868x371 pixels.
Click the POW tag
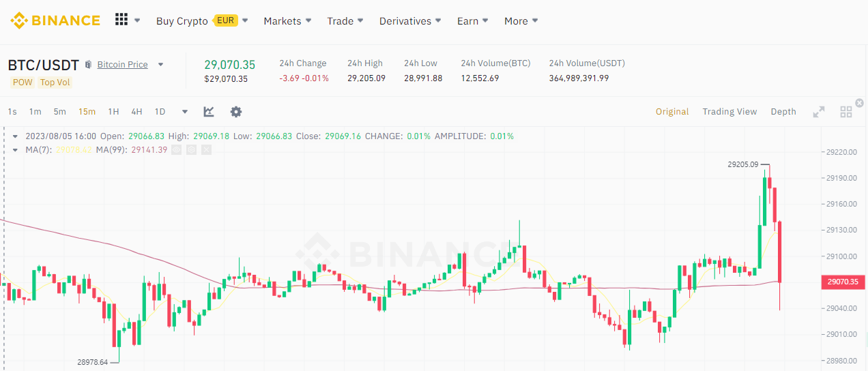(x=23, y=83)
